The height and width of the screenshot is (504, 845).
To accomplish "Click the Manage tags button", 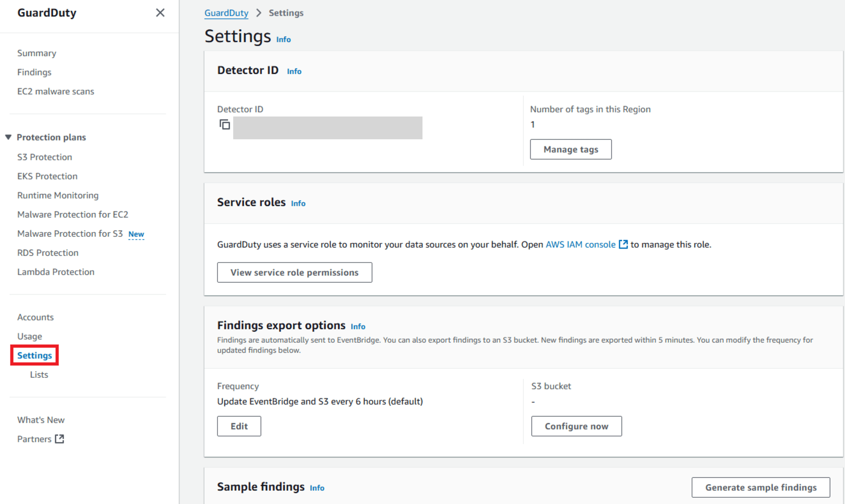I will (570, 149).
